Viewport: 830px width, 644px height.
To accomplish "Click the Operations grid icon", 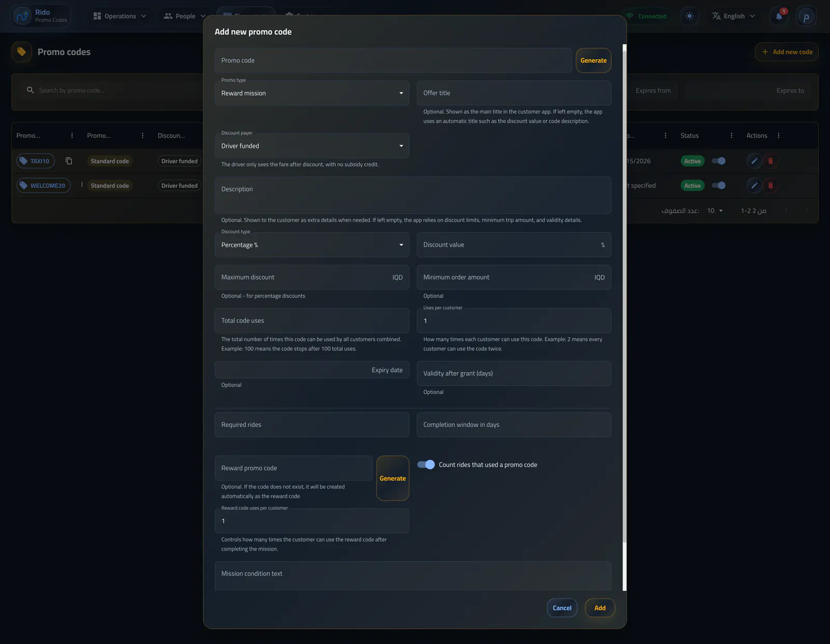I will 97,16.
